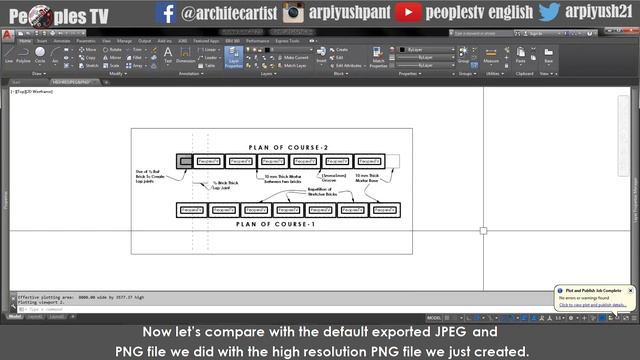Viewport: 640px width, 360px height.
Task: Expand the Layers panel
Action: pyautogui.click(x=269, y=73)
